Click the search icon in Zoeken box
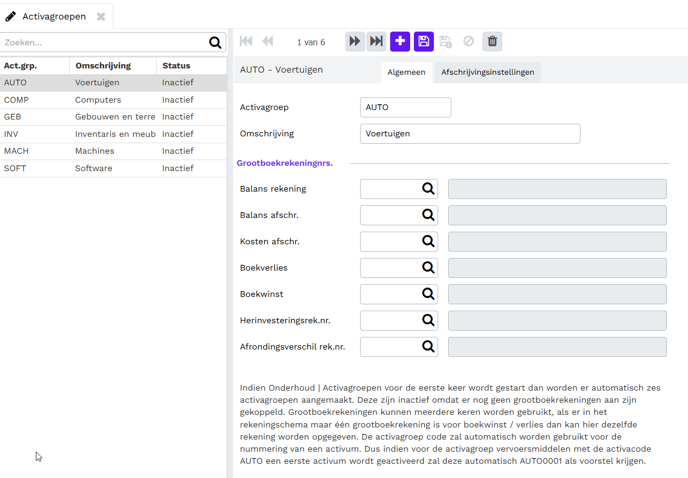688x478 pixels. 215,43
